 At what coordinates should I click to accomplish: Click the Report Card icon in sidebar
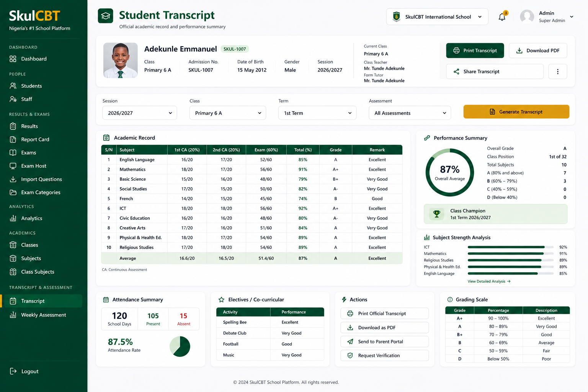point(13,139)
